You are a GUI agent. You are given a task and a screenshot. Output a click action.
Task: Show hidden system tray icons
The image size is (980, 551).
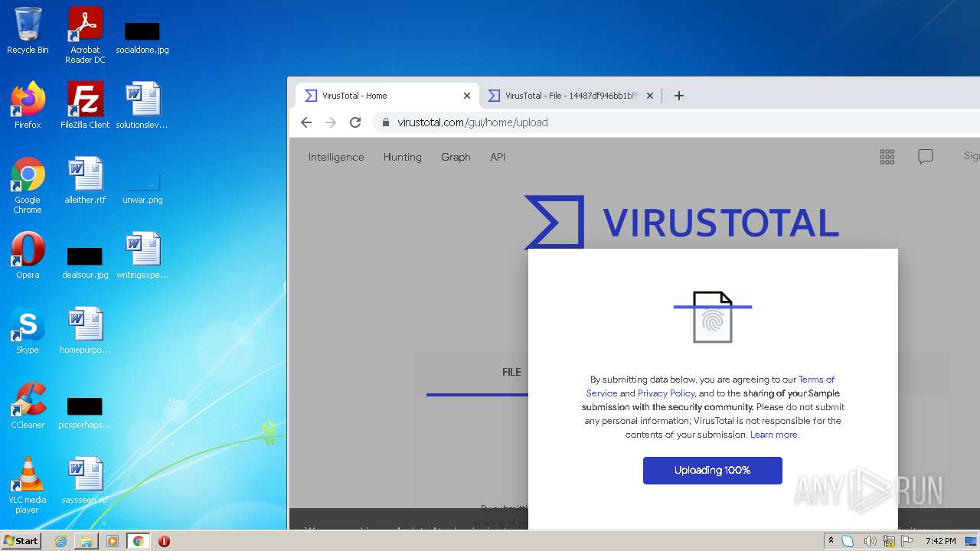coord(831,541)
